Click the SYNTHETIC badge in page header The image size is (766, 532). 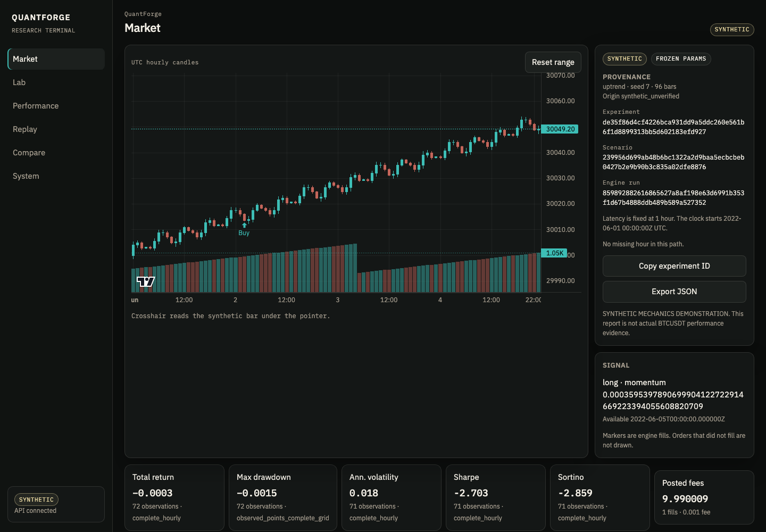(x=732, y=30)
